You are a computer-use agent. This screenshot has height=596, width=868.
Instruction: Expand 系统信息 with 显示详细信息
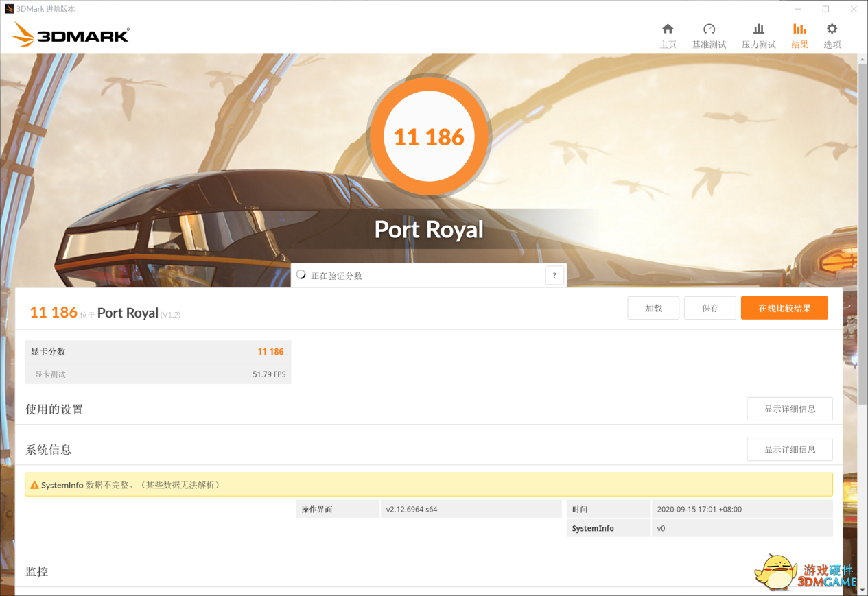click(x=790, y=449)
